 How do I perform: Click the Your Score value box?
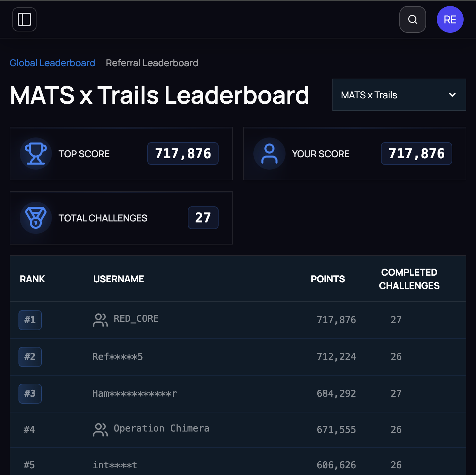tap(416, 154)
